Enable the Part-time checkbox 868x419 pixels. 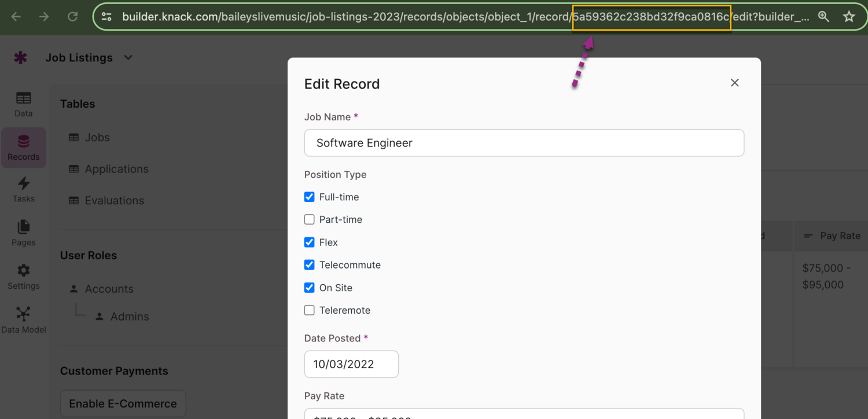[310, 220]
